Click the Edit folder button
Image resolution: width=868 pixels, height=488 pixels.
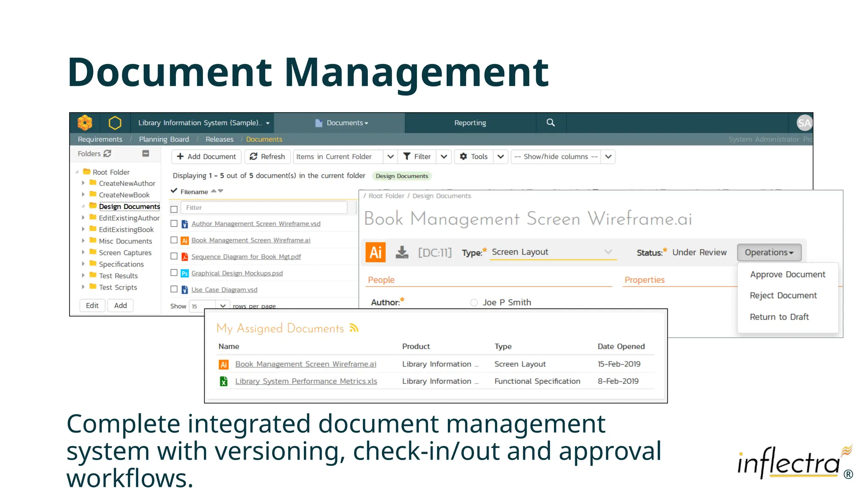coord(92,305)
